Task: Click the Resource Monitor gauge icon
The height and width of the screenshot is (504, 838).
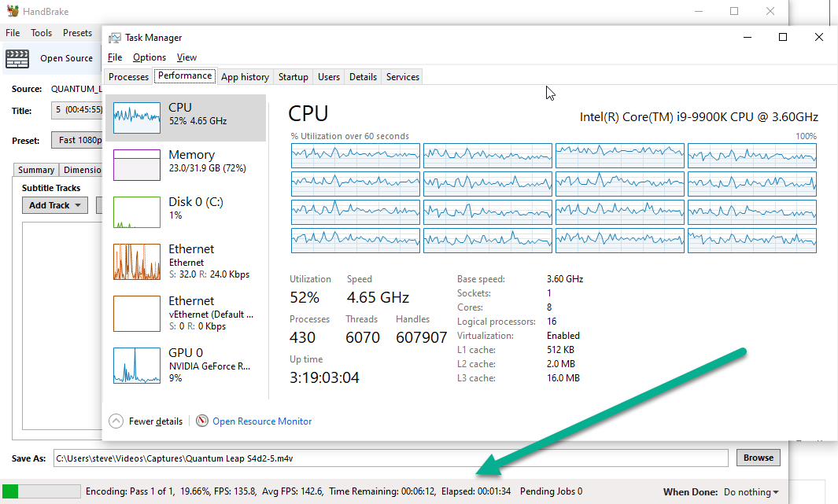Action: click(202, 421)
